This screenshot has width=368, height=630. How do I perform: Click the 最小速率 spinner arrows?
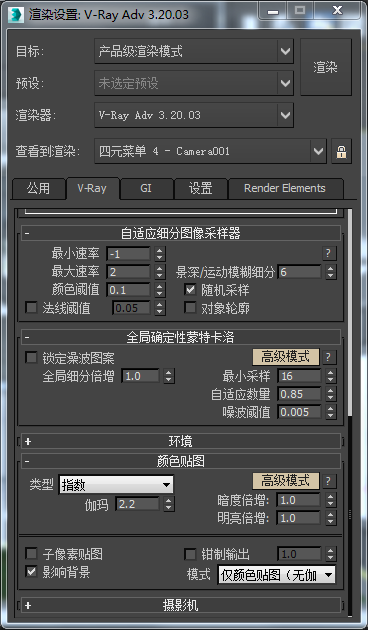[x=160, y=254]
